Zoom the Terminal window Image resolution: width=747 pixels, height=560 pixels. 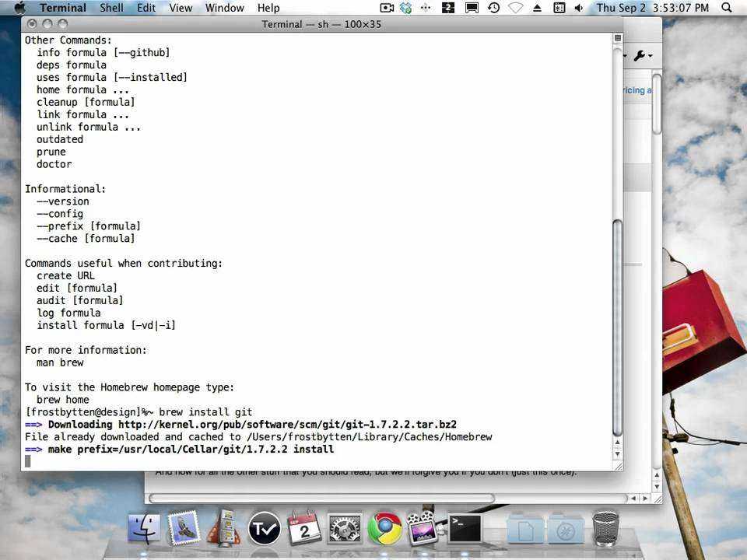(x=62, y=23)
